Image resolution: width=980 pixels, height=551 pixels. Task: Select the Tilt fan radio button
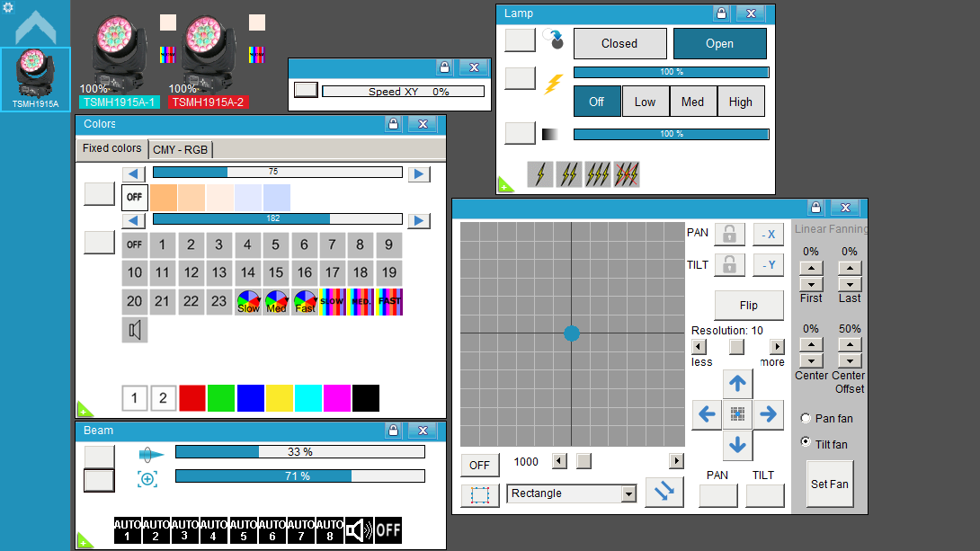point(806,441)
